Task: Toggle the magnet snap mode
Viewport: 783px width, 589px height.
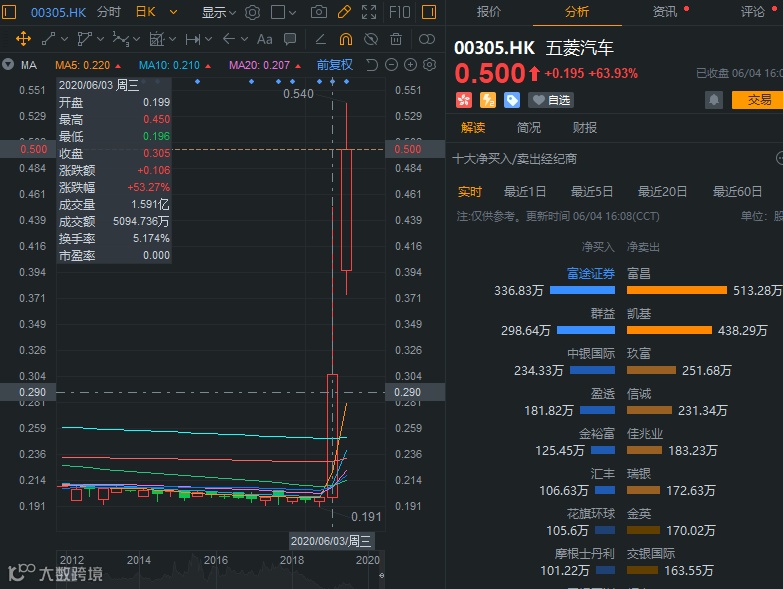Action: (x=346, y=38)
